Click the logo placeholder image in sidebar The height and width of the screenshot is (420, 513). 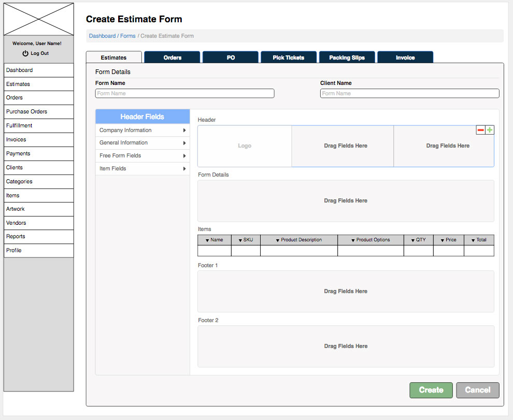coord(39,20)
